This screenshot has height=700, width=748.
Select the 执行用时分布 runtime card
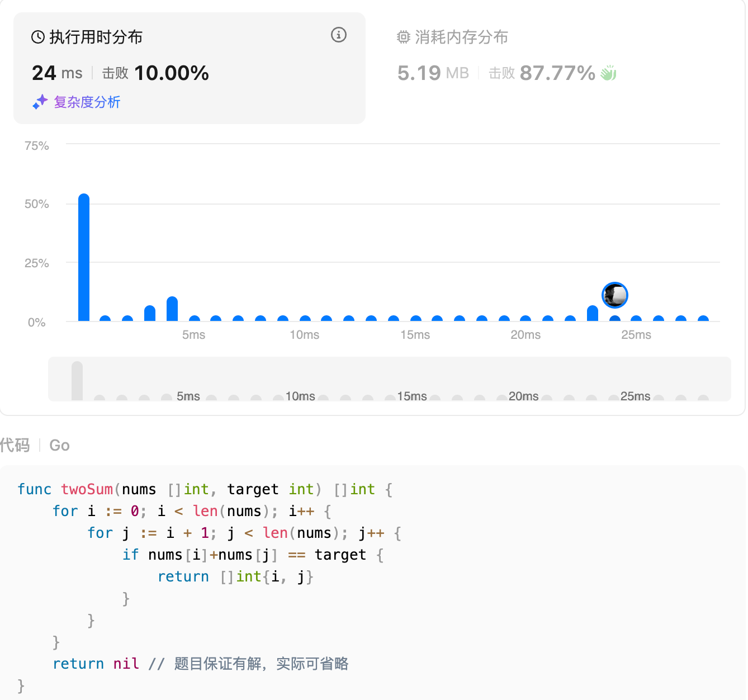(190, 68)
